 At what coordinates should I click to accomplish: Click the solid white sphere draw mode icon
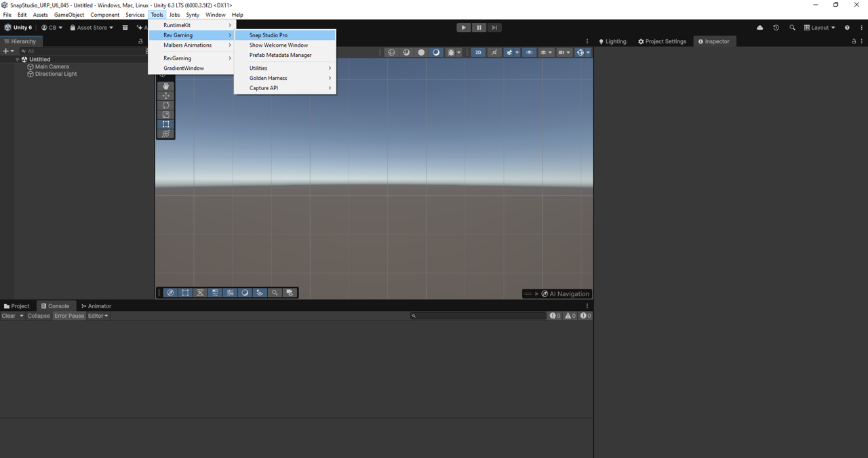coord(421,52)
